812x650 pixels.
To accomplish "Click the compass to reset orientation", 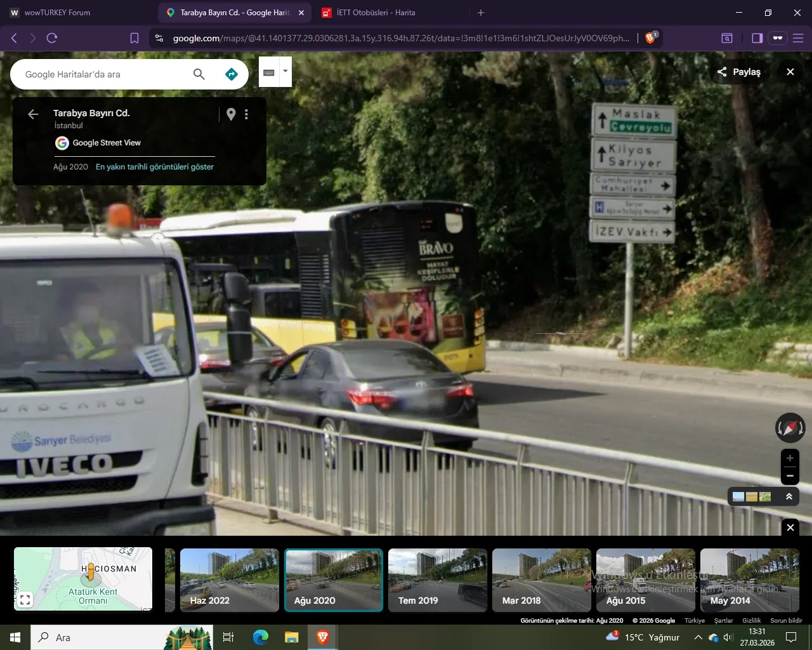I will [x=790, y=428].
